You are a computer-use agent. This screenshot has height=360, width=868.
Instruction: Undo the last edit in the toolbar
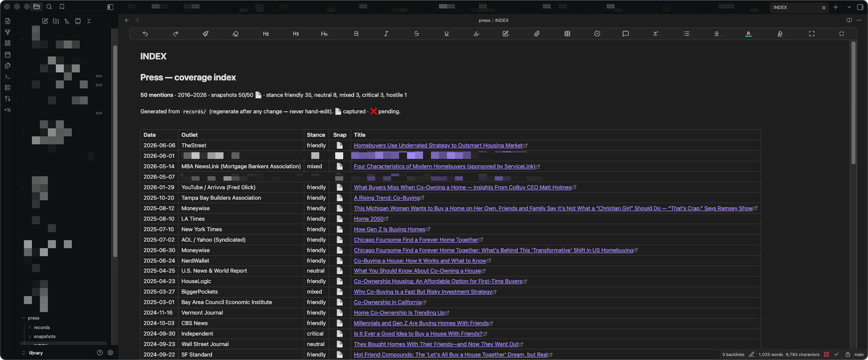(145, 33)
